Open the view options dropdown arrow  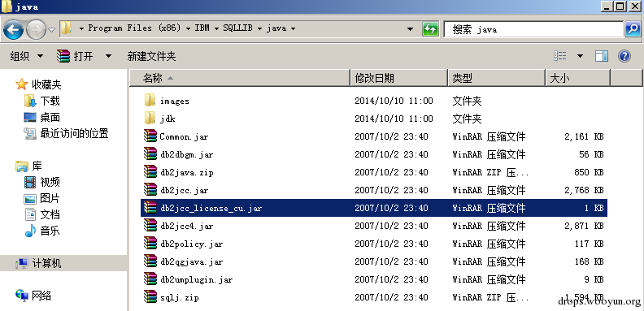pyautogui.click(x=580, y=56)
